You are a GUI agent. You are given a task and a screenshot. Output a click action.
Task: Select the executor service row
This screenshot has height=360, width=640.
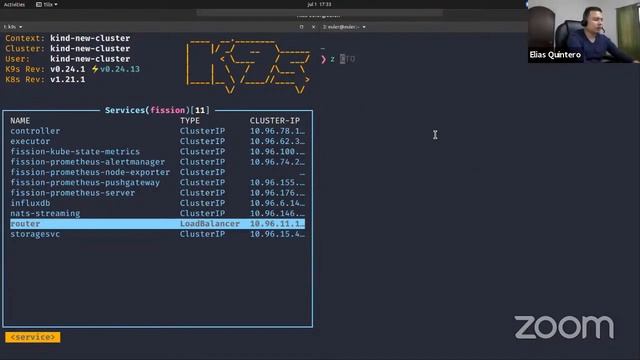[158, 141]
